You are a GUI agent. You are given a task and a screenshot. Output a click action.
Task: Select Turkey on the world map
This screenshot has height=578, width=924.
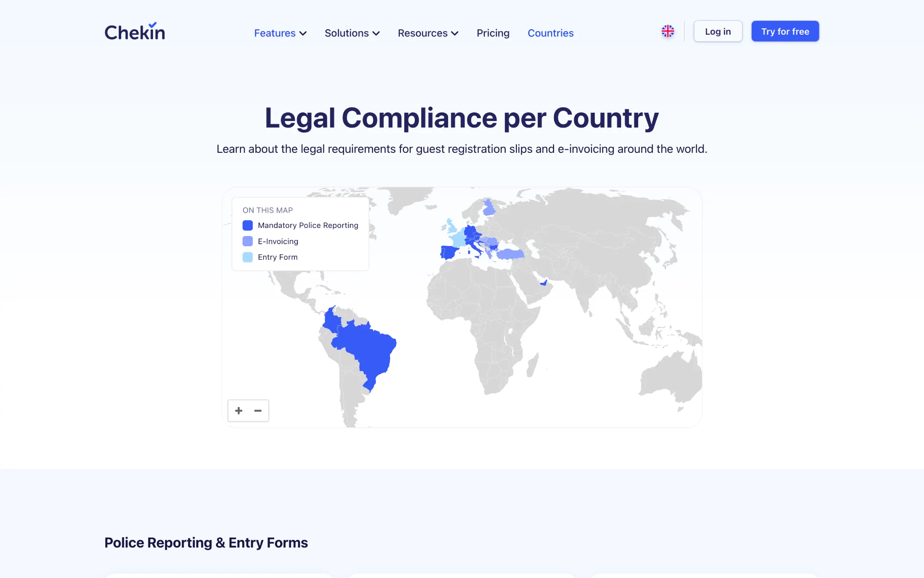point(510,254)
